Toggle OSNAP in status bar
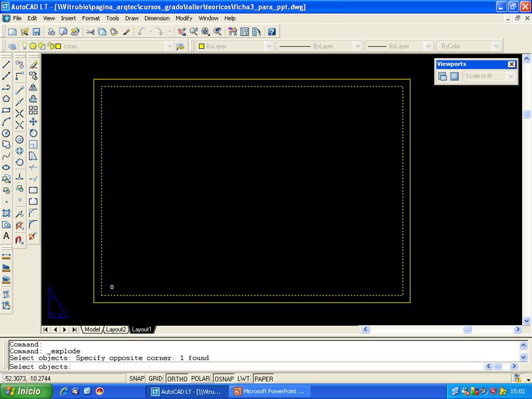Viewport: 532px width, 399px height. point(224,378)
